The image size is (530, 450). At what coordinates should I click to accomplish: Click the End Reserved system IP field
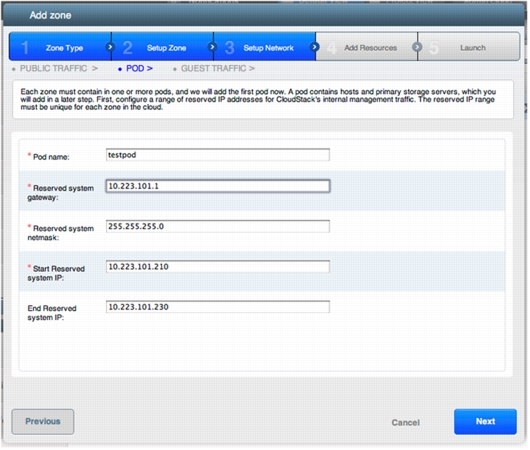218,307
